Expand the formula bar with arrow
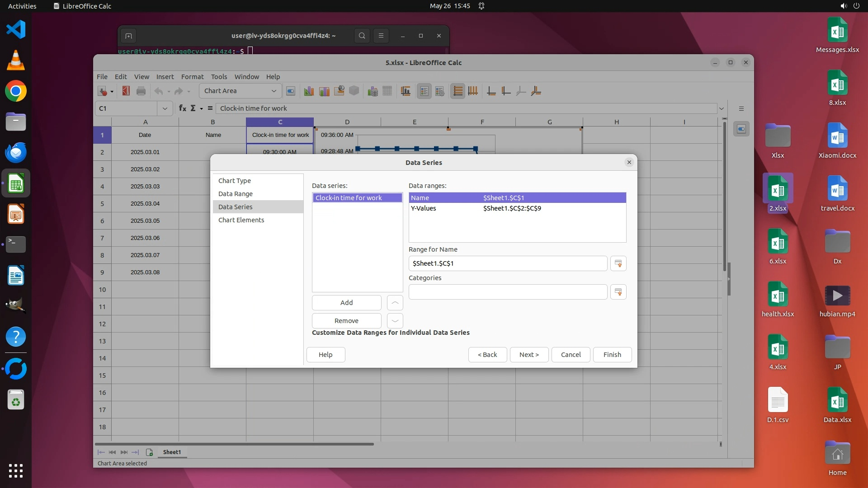The width and height of the screenshot is (868, 488). tap(722, 108)
